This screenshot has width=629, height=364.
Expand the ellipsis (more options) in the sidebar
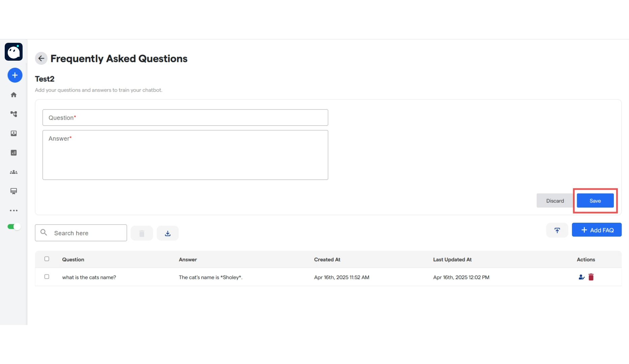click(x=13, y=211)
